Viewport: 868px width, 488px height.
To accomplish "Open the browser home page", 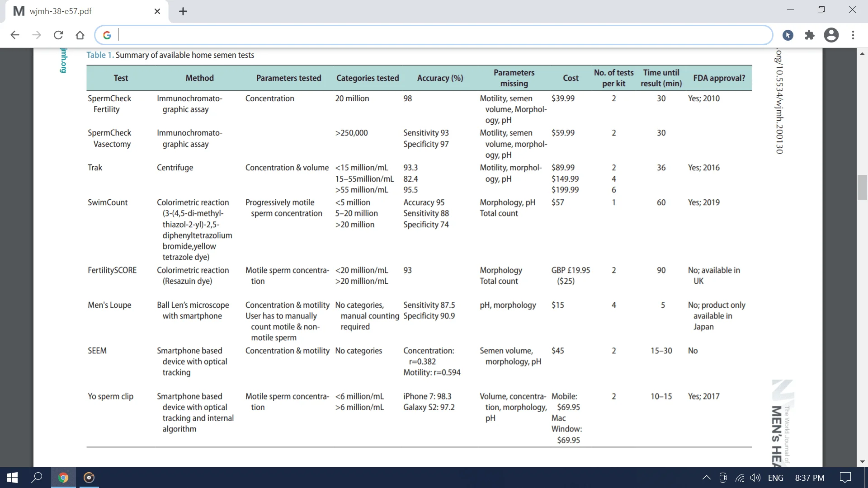I will [x=80, y=35].
